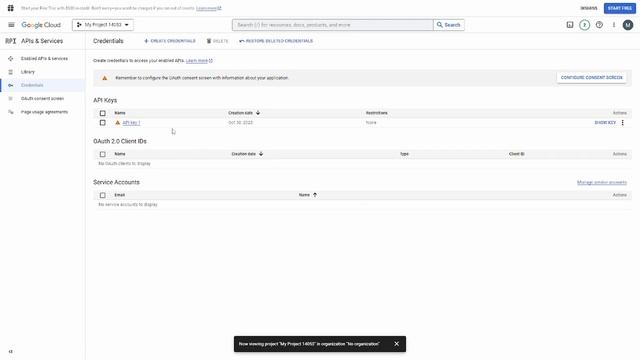This screenshot has height=360, width=640.
Task: Click the Dismiss banner button
Action: 589,8
